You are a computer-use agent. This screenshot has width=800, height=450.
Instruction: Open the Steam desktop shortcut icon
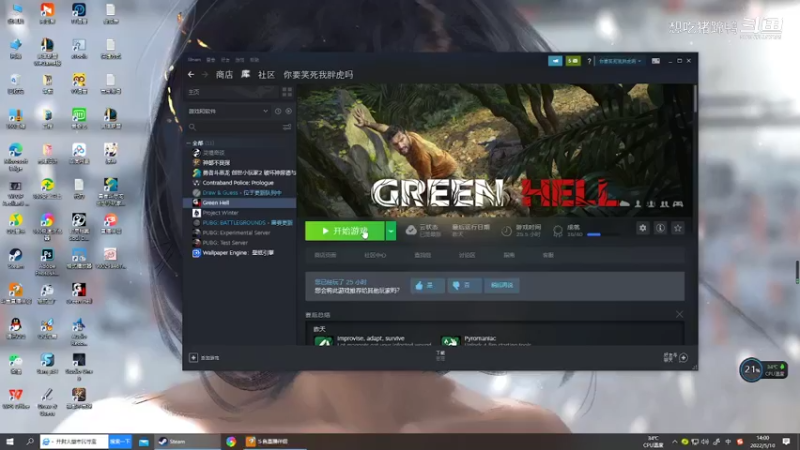pyautogui.click(x=16, y=258)
